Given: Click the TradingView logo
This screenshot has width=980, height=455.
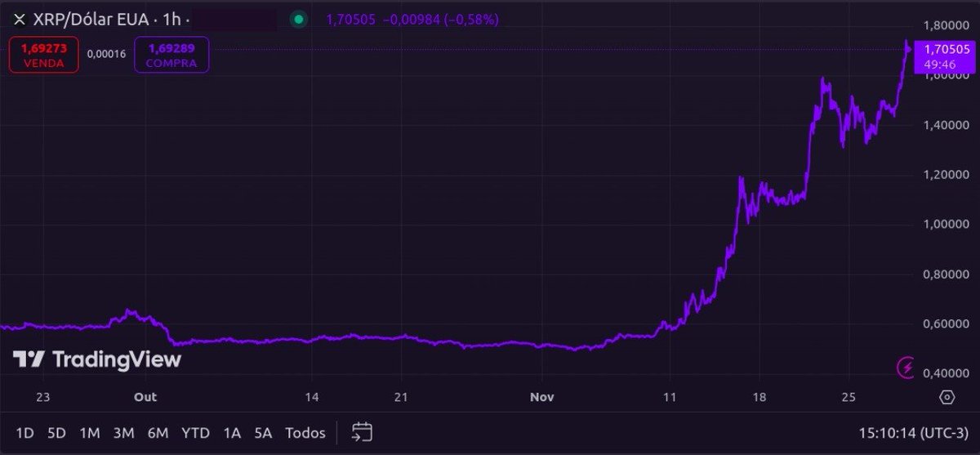Looking at the screenshot, I should [97, 359].
